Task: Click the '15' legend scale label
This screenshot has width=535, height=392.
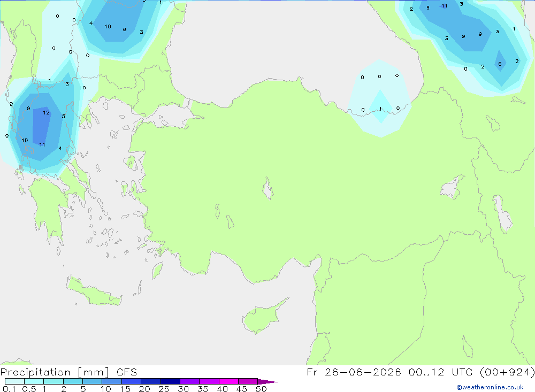Action: click(x=125, y=389)
